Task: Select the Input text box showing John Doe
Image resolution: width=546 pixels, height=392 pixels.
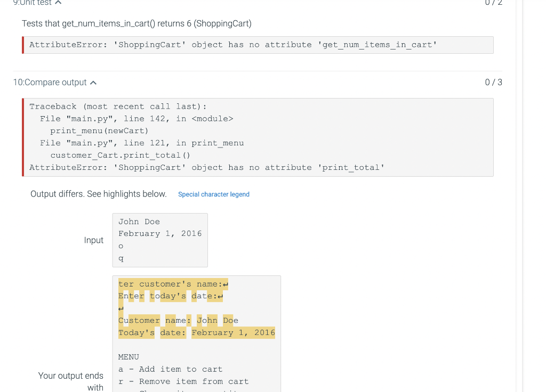Action: click(160, 240)
